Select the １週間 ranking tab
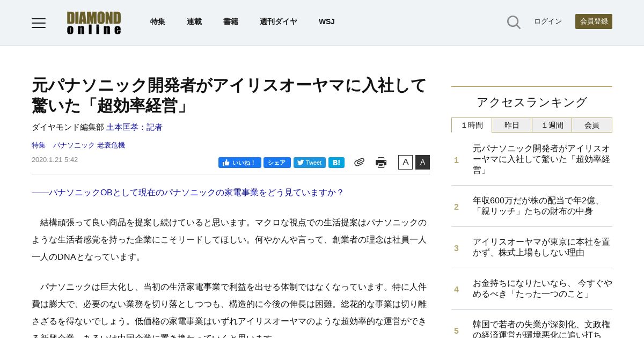Image resolution: width=644 pixels, height=338 pixels. [x=552, y=125]
